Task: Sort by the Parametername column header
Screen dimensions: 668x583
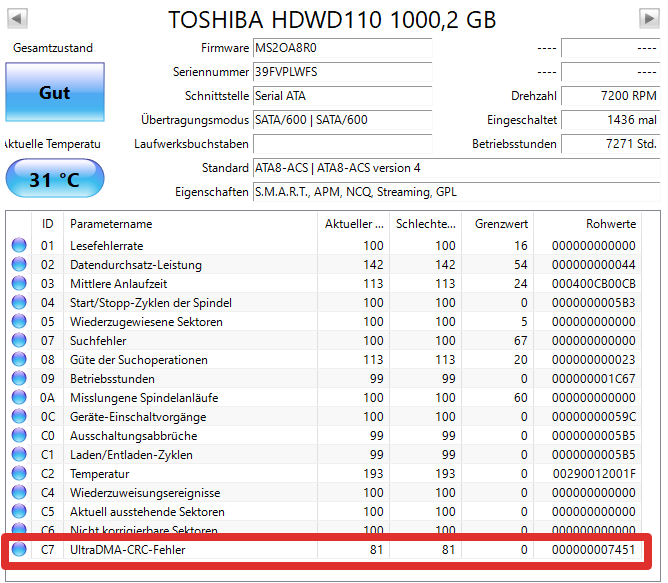Action: pyautogui.click(x=190, y=224)
